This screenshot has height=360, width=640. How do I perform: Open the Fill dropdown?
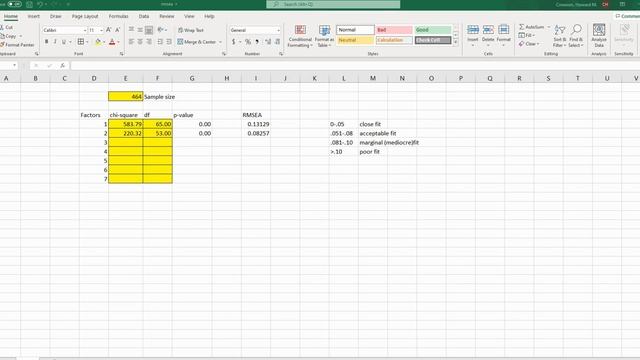(x=527, y=36)
